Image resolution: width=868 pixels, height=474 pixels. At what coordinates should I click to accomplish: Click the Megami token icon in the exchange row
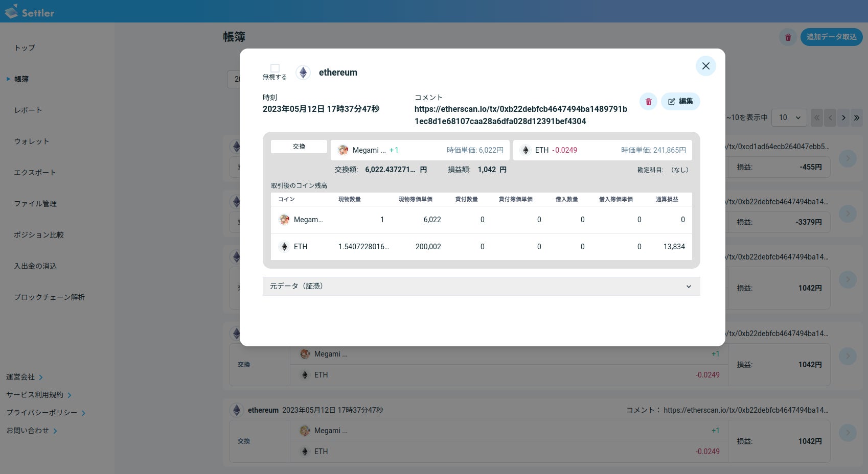point(343,150)
